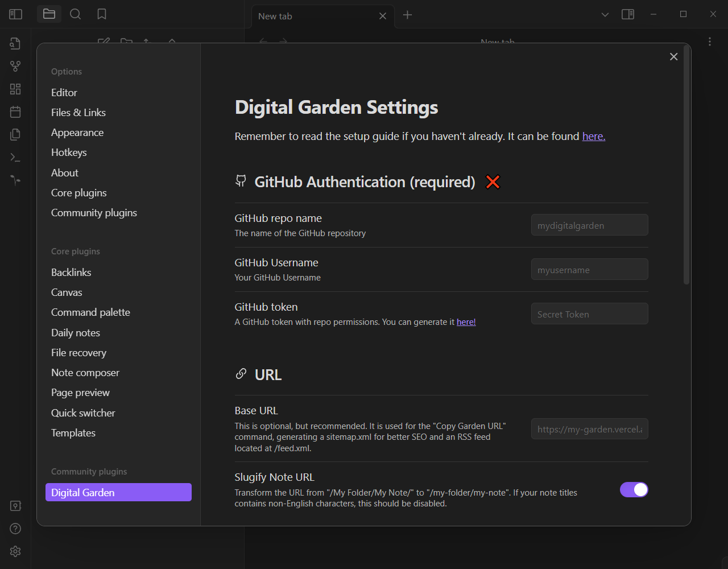
Task: Launch the terminal ribbon icon
Action: [x=15, y=157]
